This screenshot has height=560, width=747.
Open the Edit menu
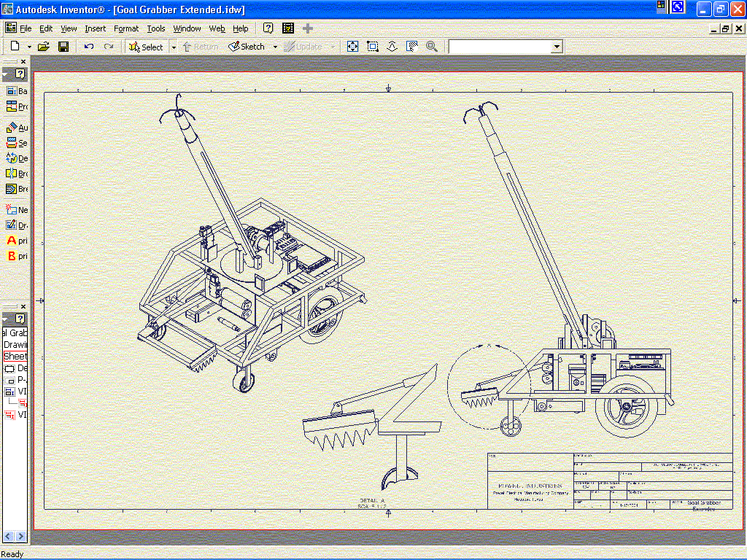(46, 28)
